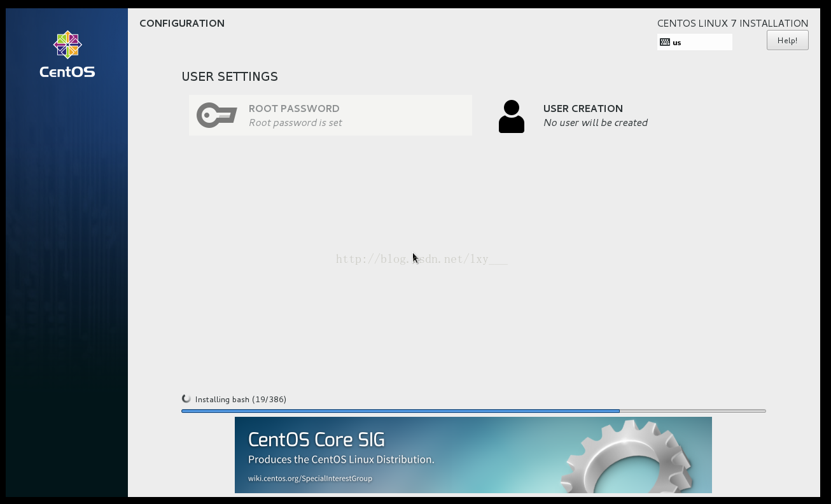Click the user creation person icon
The width and height of the screenshot is (831, 504).
[x=512, y=116]
